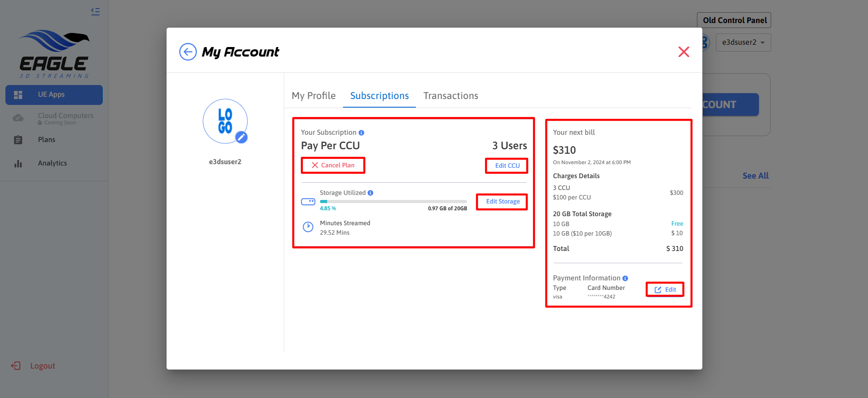Open the e3dsuser2 account dropdown
This screenshot has width=868, height=398.
point(743,43)
